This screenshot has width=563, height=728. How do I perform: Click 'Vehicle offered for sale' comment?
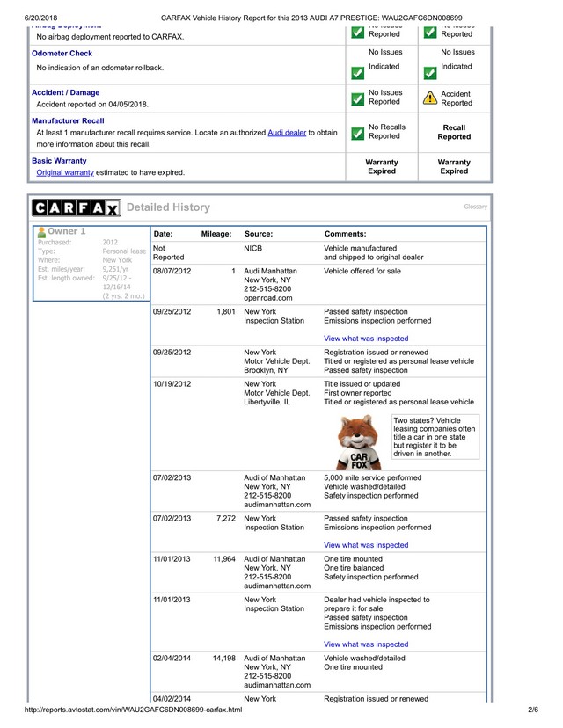(x=362, y=271)
